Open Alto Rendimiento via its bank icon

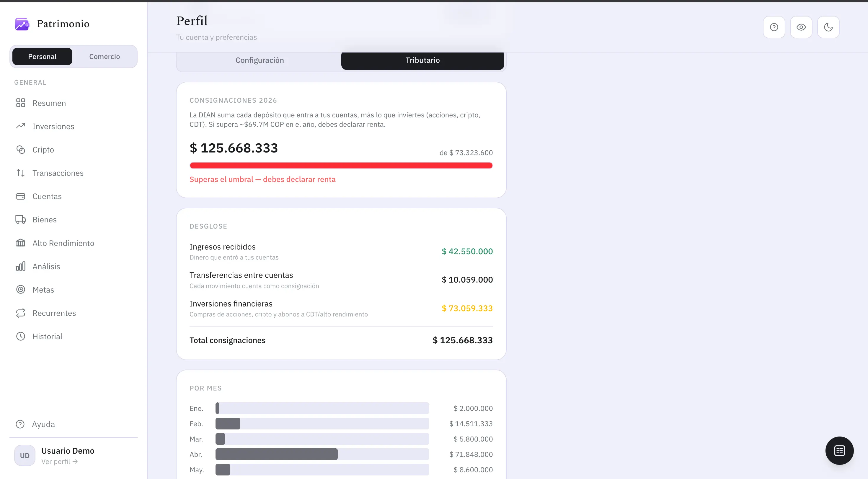point(21,243)
